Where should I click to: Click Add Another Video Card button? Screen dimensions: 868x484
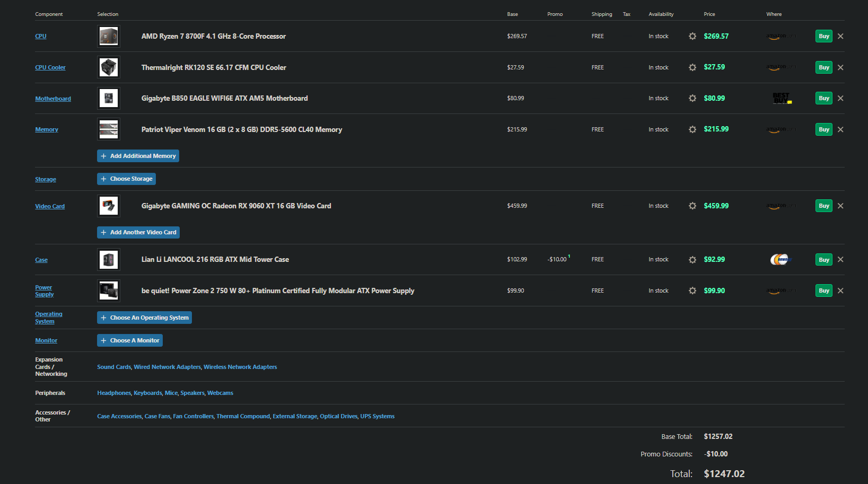click(x=138, y=232)
